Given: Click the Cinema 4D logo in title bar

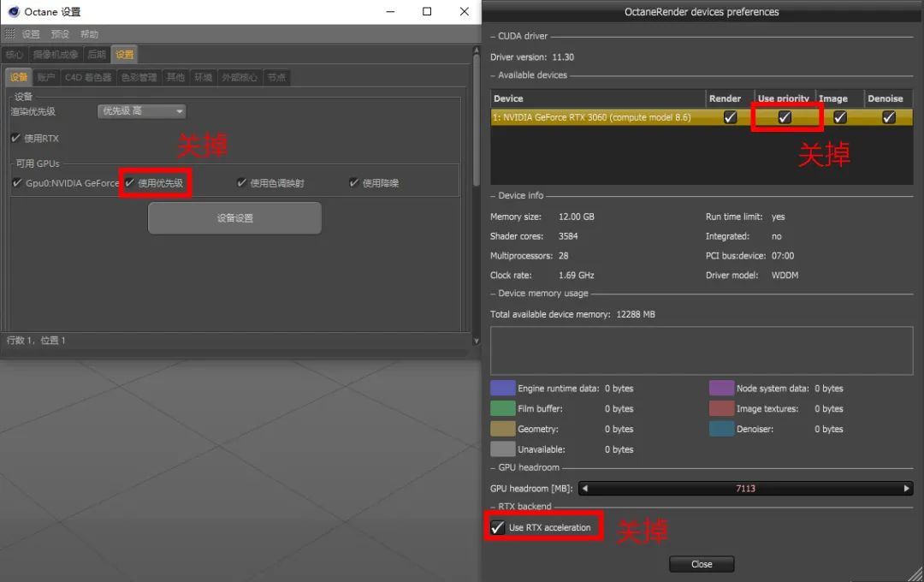Looking at the screenshot, I should (x=14, y=12).
